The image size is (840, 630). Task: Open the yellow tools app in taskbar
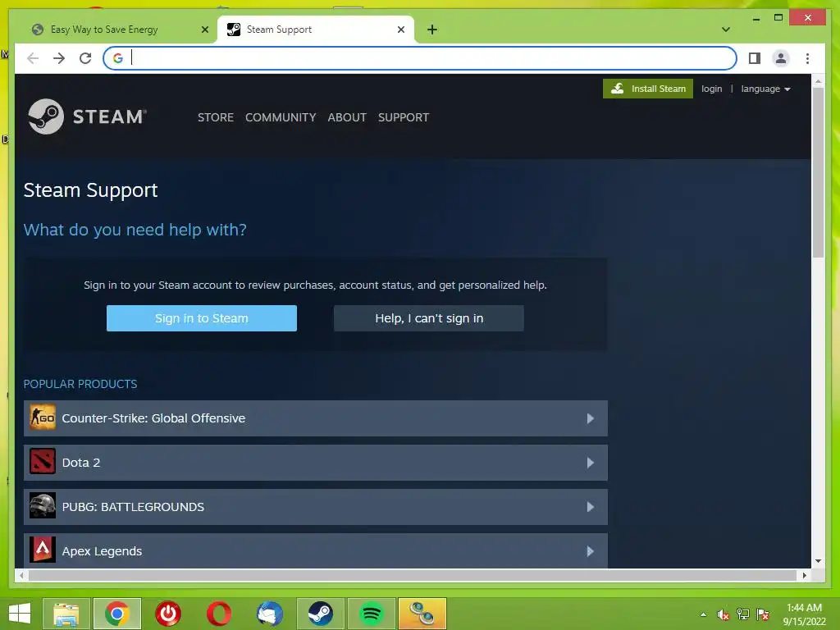click(x=422, y=614)
